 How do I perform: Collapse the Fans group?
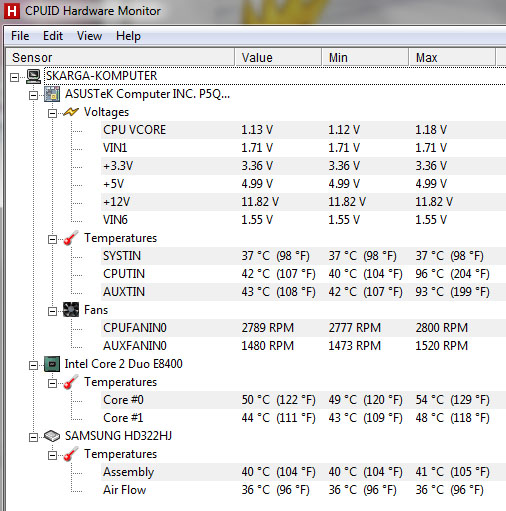tap(52, 312)
